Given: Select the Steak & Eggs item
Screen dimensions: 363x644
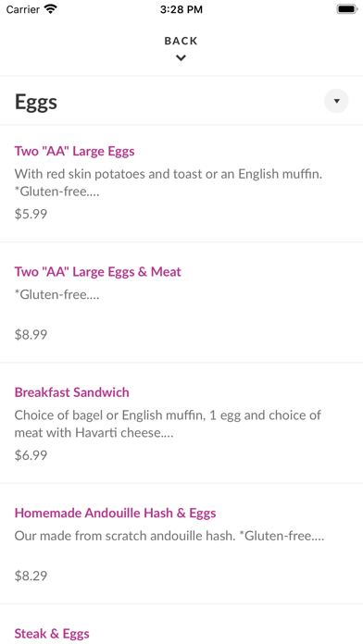Looking at the screenshot, I should tap(52, 633).
